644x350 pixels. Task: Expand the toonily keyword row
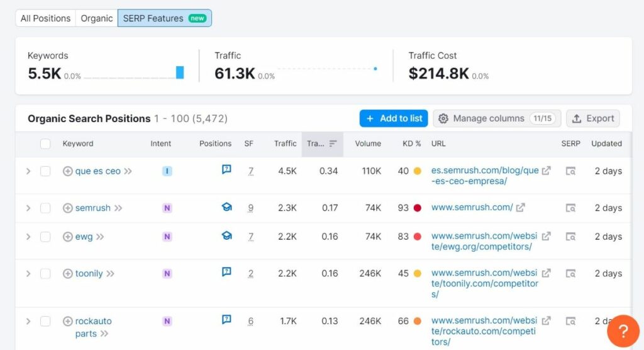28,273
